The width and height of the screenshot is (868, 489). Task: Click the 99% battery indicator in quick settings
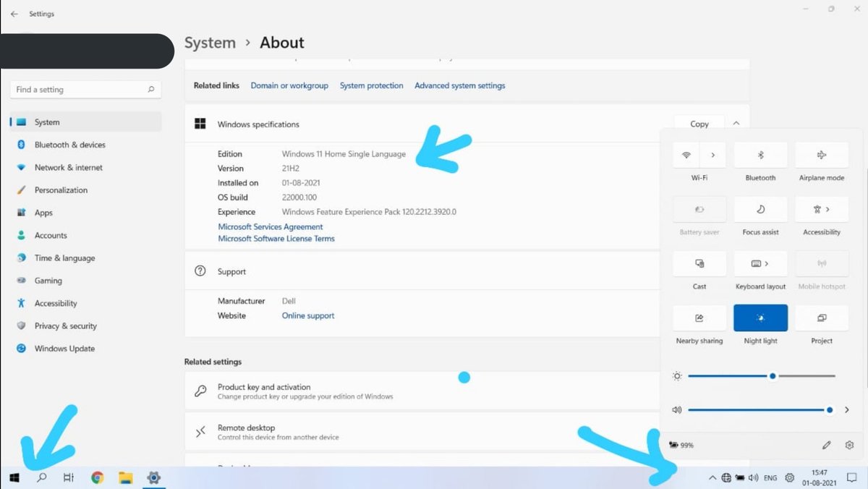click(683, 445)
